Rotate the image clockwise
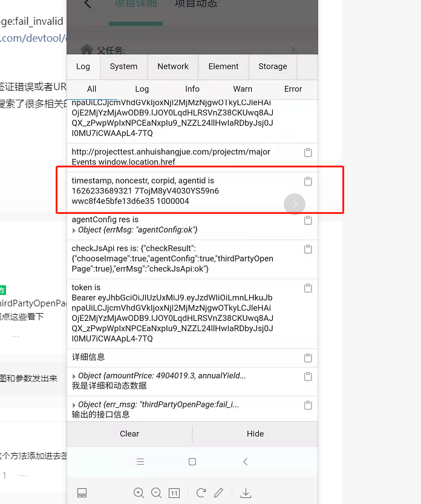 (x=201, y=493)
